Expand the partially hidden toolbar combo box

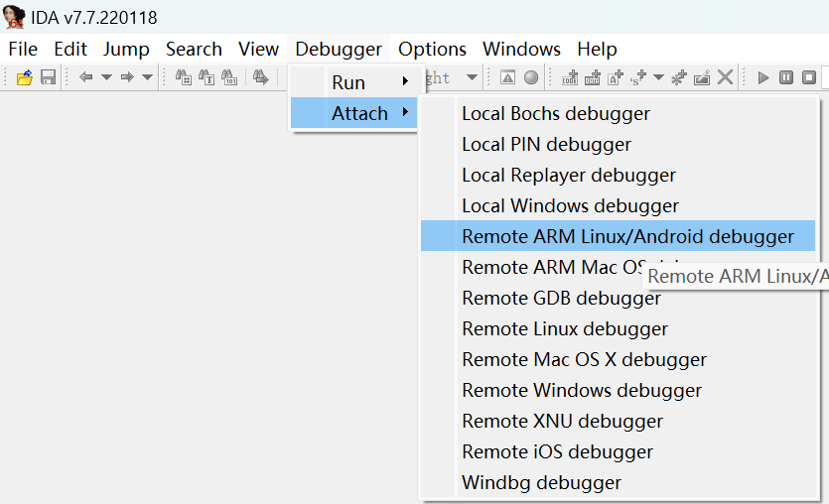pos(472,77)
